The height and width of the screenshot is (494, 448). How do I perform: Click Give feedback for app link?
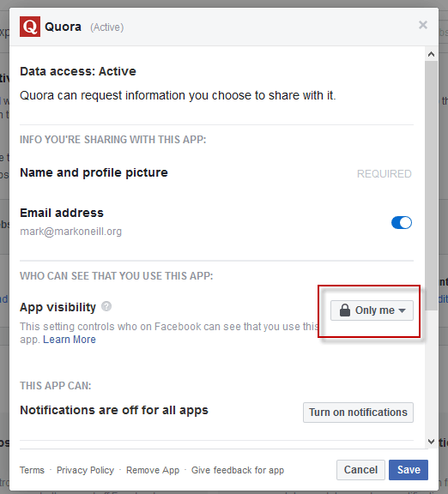coord(238,470)
